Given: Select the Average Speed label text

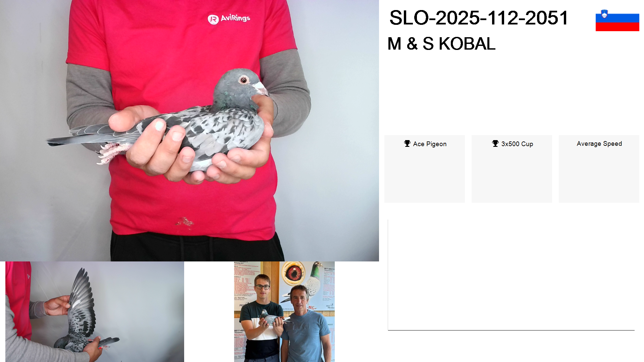Looking at the screenshot, I should (599, 143).
